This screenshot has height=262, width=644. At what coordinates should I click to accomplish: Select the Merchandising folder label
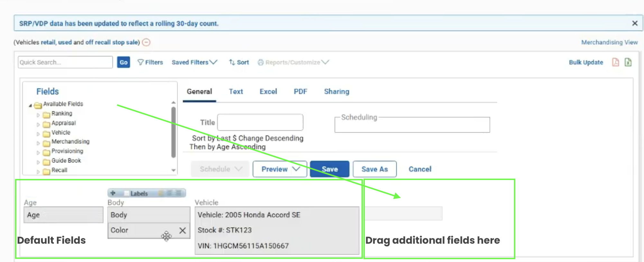point(70,141)
